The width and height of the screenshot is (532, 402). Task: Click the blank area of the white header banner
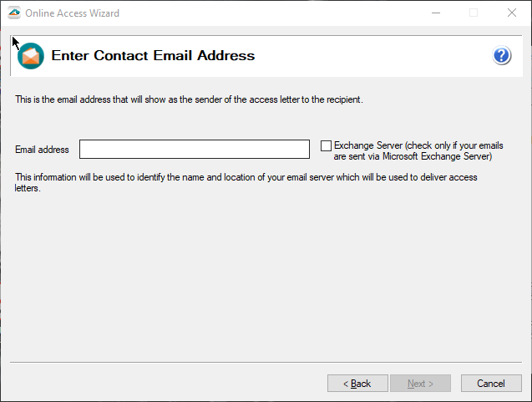pyautogui.click(x=376, y=56)
